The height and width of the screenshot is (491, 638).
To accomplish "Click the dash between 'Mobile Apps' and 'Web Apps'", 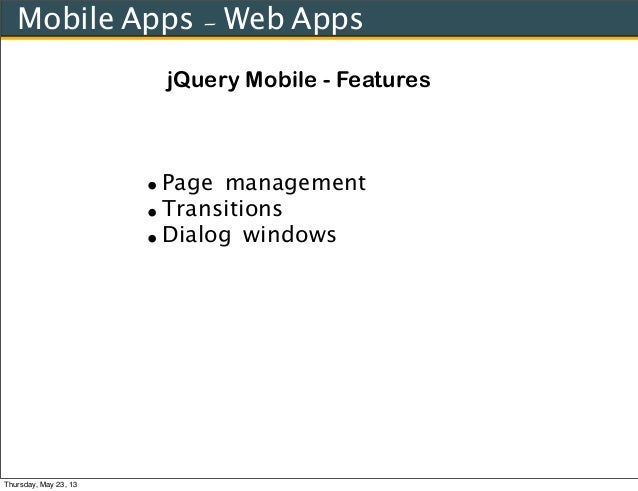I will coord(210,25).
